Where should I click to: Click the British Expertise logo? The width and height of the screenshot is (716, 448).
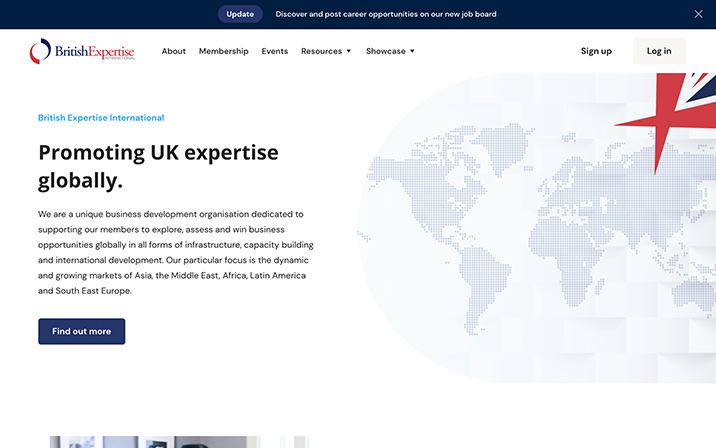point(82,51)
